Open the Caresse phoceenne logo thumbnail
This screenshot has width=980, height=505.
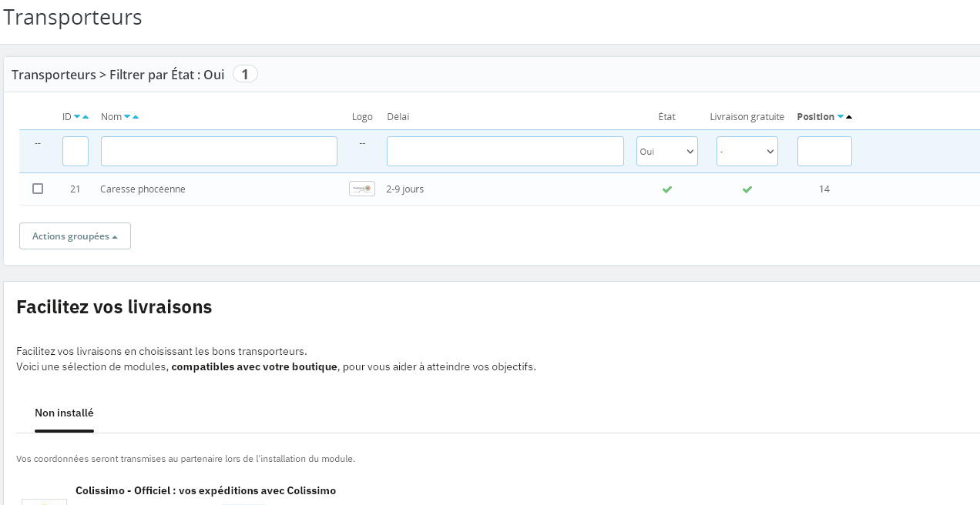[x=362, y=189]
